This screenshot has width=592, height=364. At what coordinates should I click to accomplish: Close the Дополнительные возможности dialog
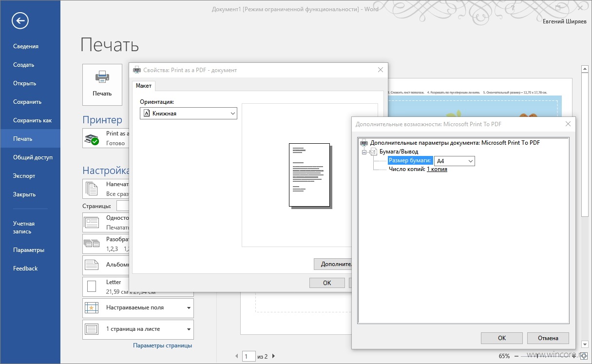[568, 124]
